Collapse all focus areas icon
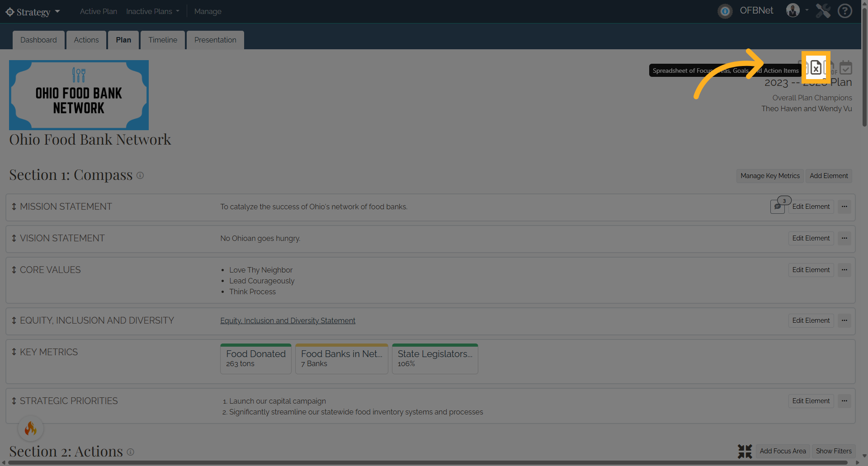Image resolution: width=868 pixels, height=466 pixels. point(745,451)
